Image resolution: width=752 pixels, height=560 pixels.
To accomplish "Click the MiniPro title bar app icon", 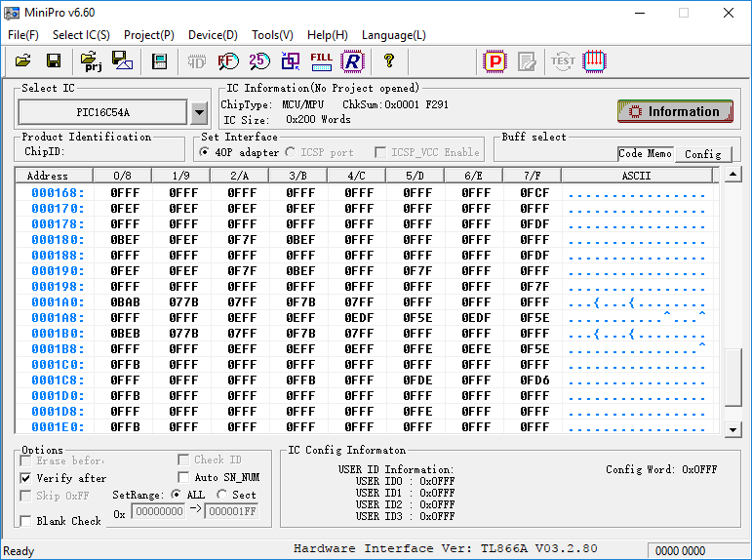I will coord(12,13).
